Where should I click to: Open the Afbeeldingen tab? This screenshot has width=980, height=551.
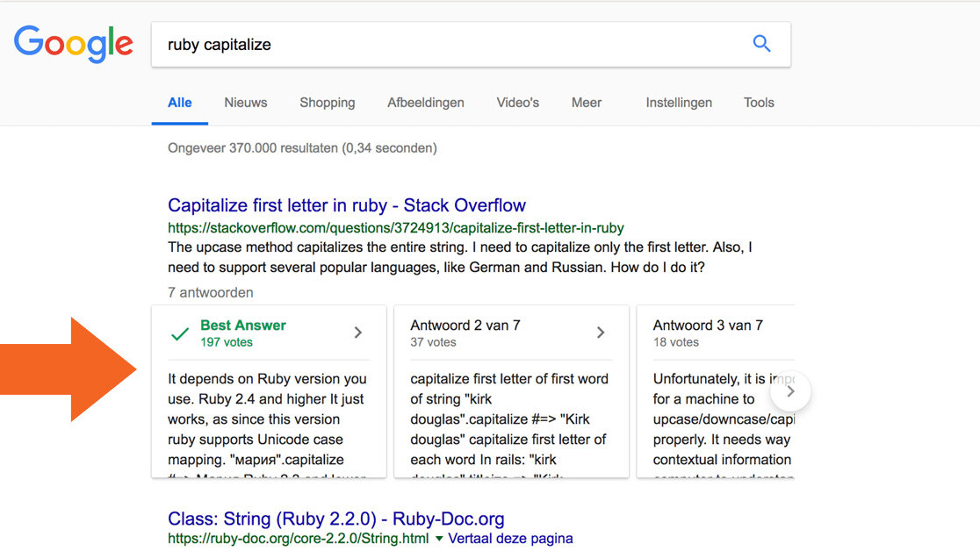pos(426,103)
